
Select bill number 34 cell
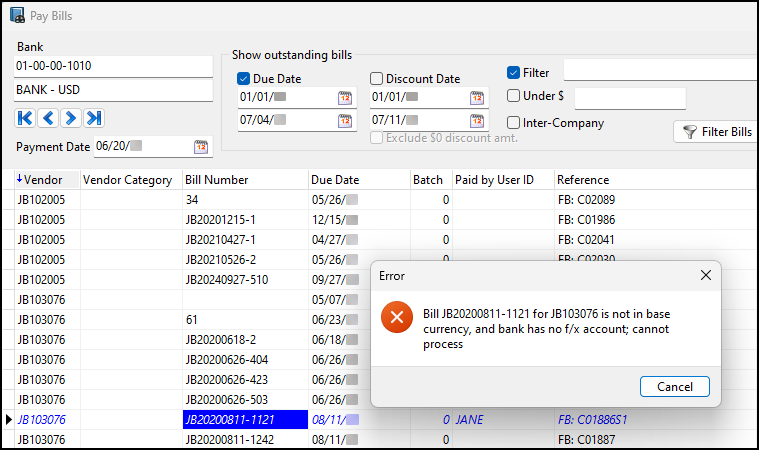pos(245,200)
